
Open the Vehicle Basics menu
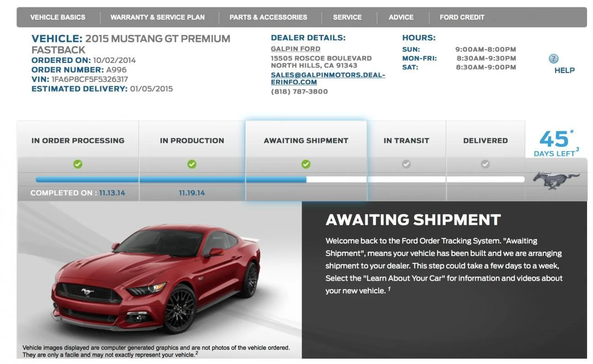pyautogui.click(x=57, y=17)
